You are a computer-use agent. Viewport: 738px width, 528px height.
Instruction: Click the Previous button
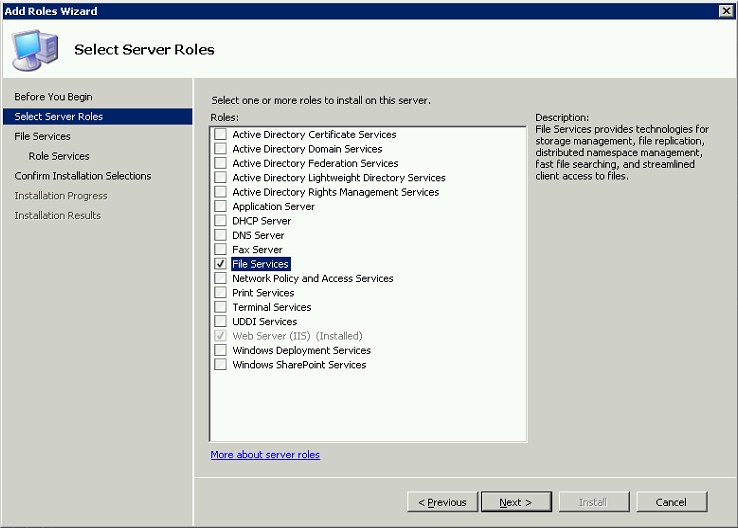tap(442, 502)
